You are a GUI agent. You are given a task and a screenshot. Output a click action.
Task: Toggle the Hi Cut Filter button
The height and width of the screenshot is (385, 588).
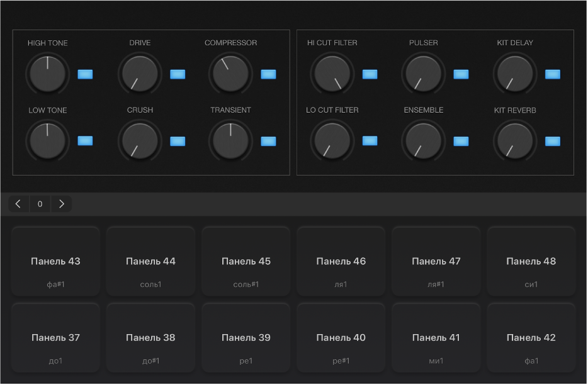pyautogui.click(x=370, y=74)
